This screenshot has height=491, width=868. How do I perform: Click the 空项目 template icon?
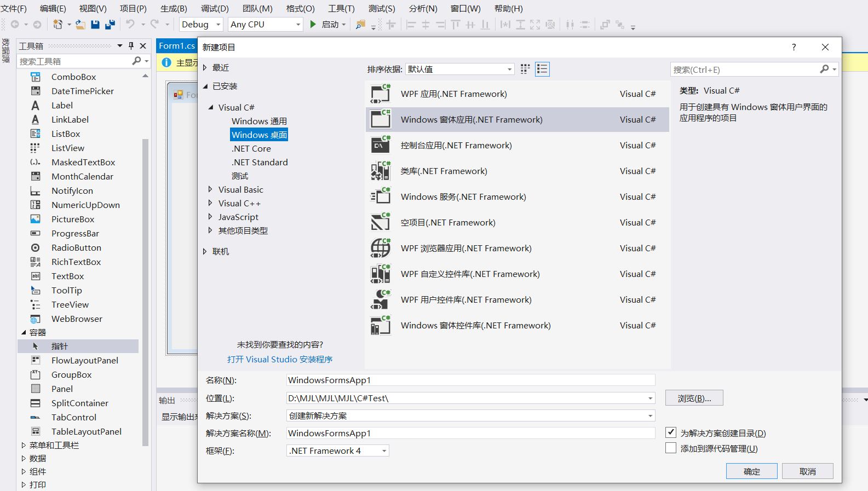pyautogui.click(x=381, y=222)
